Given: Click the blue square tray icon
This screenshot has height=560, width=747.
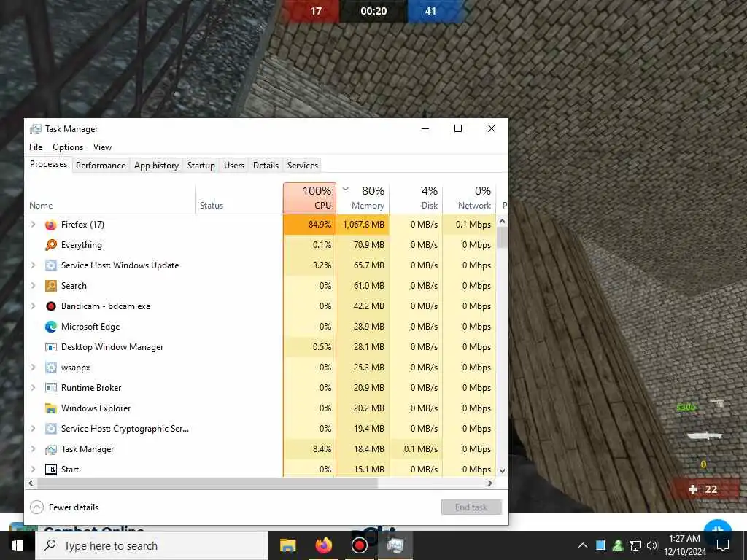Looking at the screenshot, I should (x=600, y=545).
